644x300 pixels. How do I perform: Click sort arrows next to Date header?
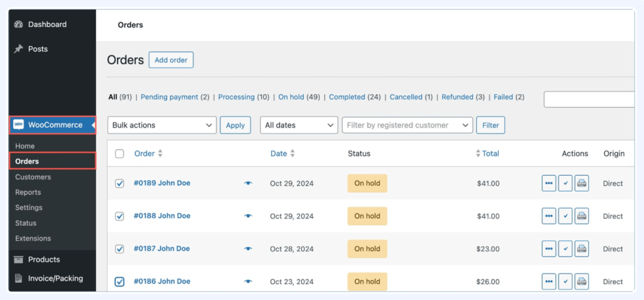point(293,154)
